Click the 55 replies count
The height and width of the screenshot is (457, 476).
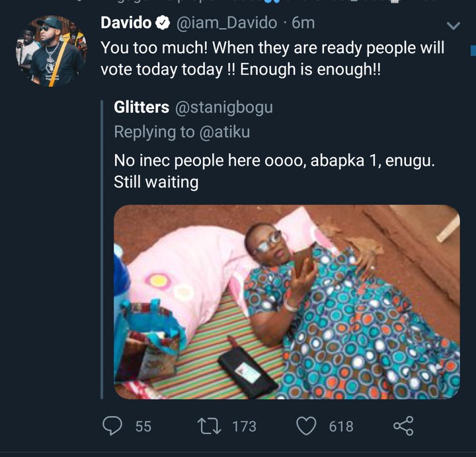coord(143,427)
